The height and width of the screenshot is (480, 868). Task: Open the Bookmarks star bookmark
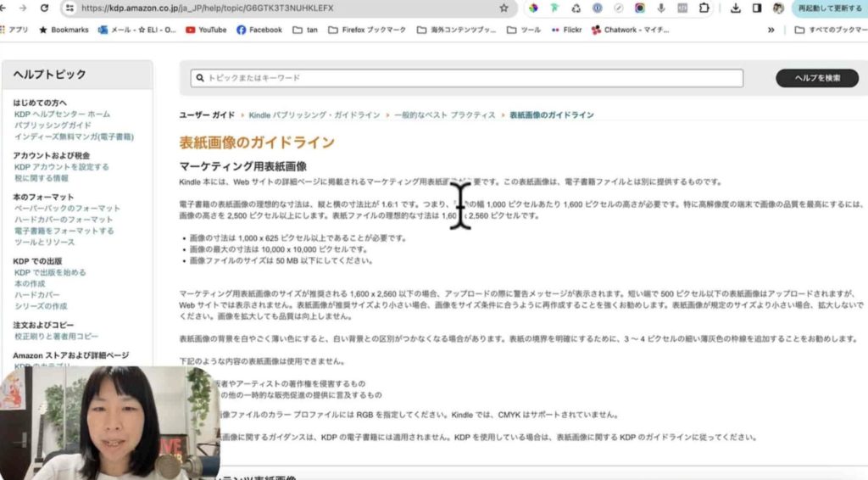click(64, 30)
